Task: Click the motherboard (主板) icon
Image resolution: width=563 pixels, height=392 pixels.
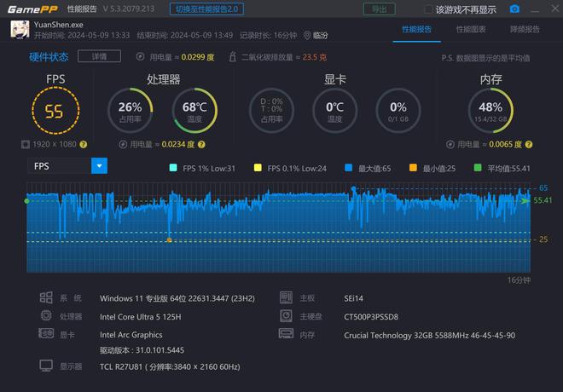Action: point(286,297)
